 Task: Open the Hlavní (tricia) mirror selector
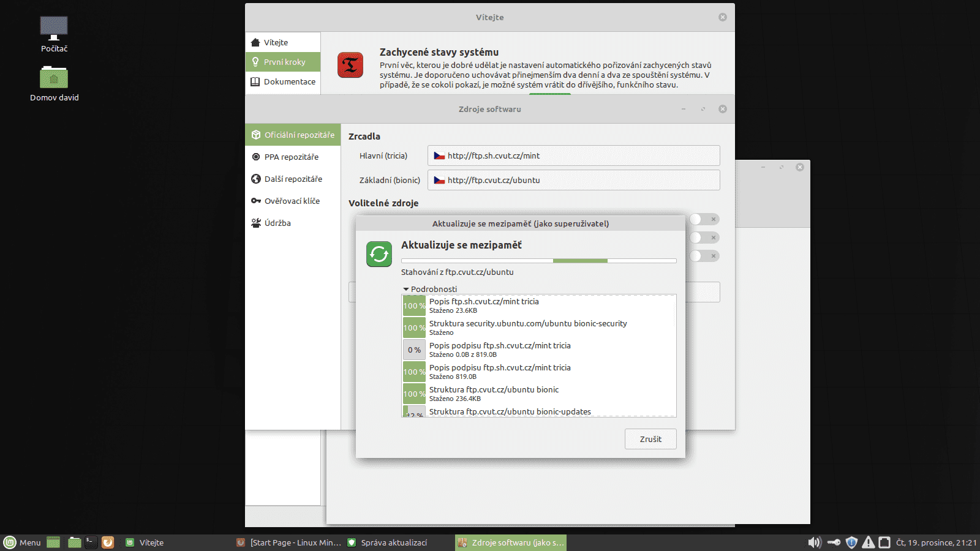pyautogui.click(x=573, y=156)
